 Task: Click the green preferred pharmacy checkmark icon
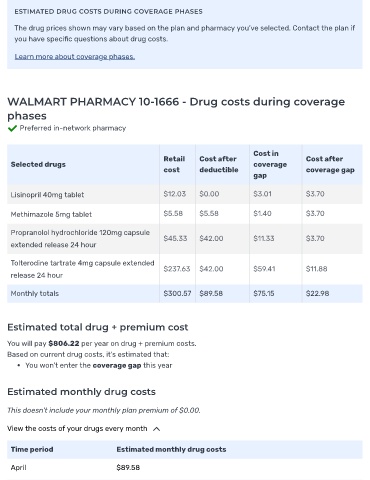click(12, 128)
